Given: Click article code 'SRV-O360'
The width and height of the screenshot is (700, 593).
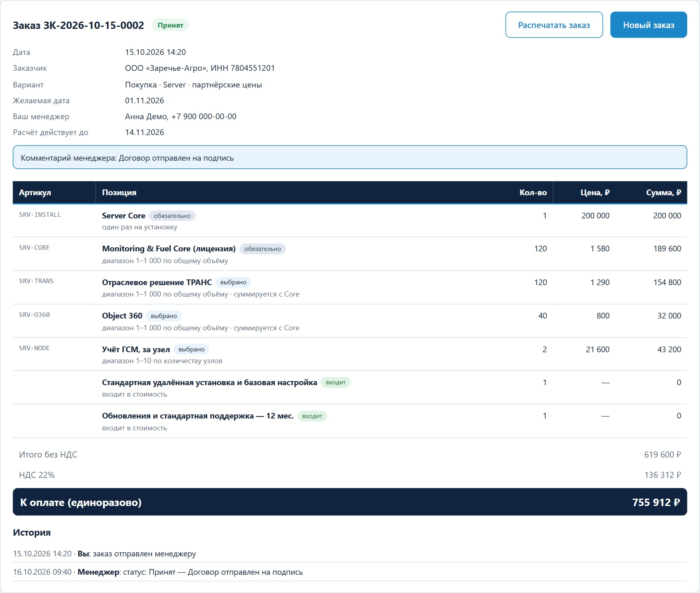Looking at the screenshot, I should coord(34,315).
